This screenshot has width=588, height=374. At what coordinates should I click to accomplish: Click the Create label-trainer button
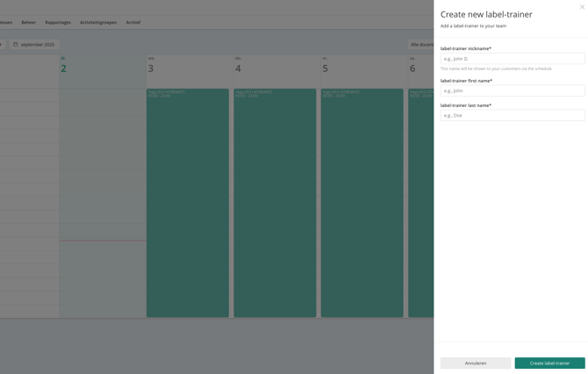click(549, 363)
